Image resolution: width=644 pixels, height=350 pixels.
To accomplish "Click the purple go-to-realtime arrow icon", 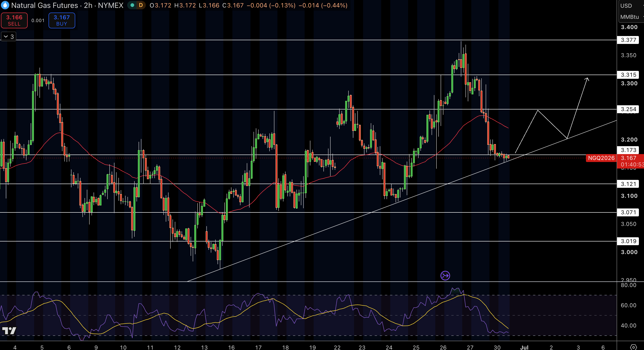I will 445,276.
